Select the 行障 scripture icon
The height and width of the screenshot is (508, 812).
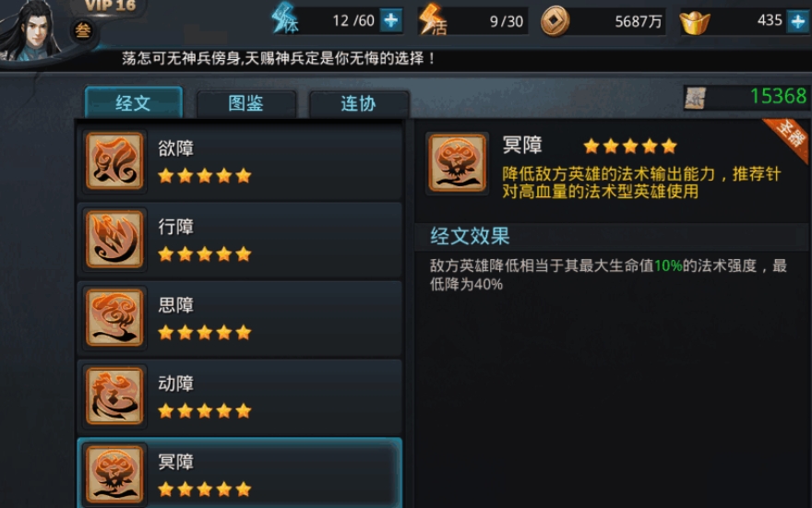pos(113,239)
